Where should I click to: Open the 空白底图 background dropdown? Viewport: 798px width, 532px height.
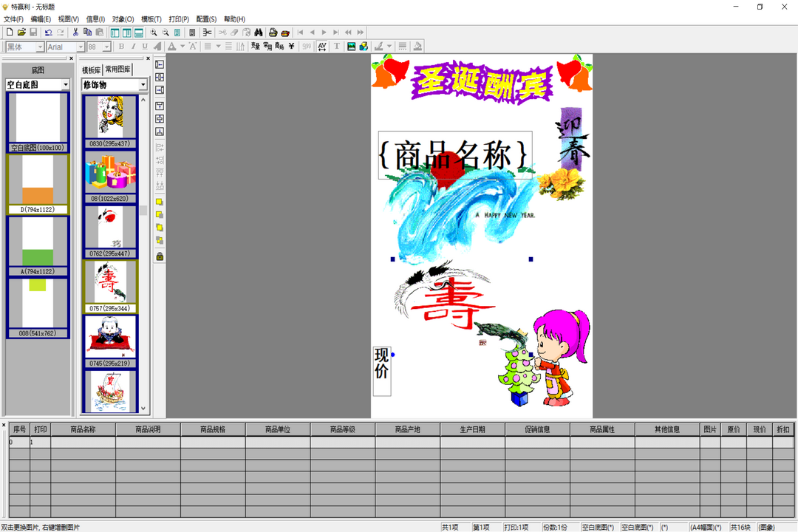click(x=65, y=85)
